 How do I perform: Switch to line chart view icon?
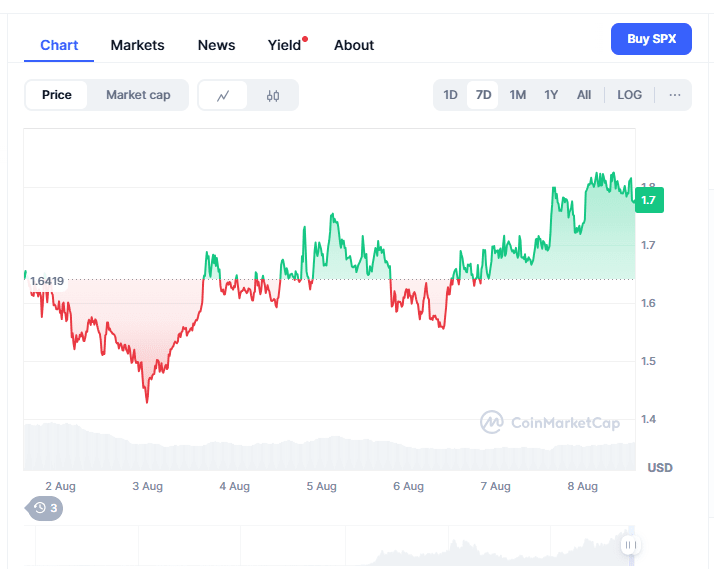pos(223,96)
